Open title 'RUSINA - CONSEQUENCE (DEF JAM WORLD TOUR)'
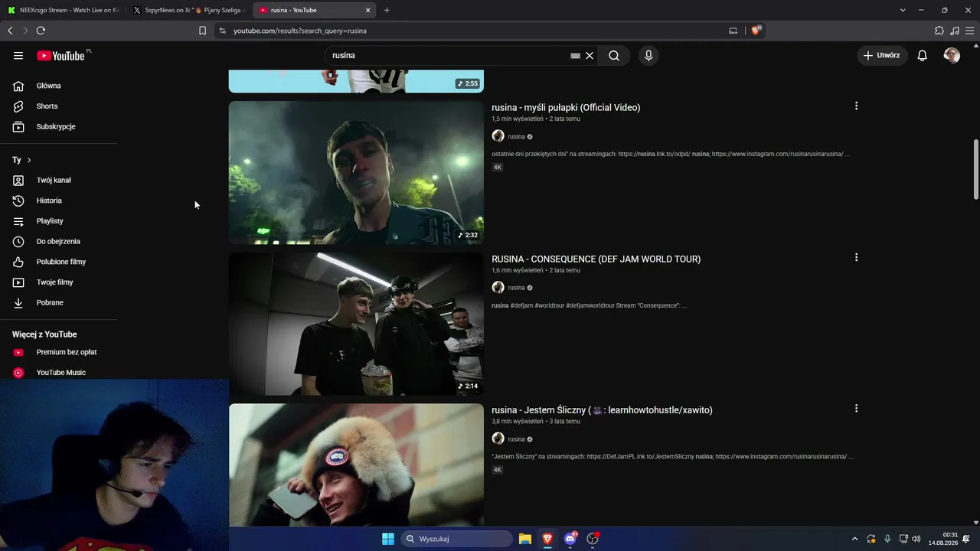Screen dimensions: 980x551 (x=596, y=259)
